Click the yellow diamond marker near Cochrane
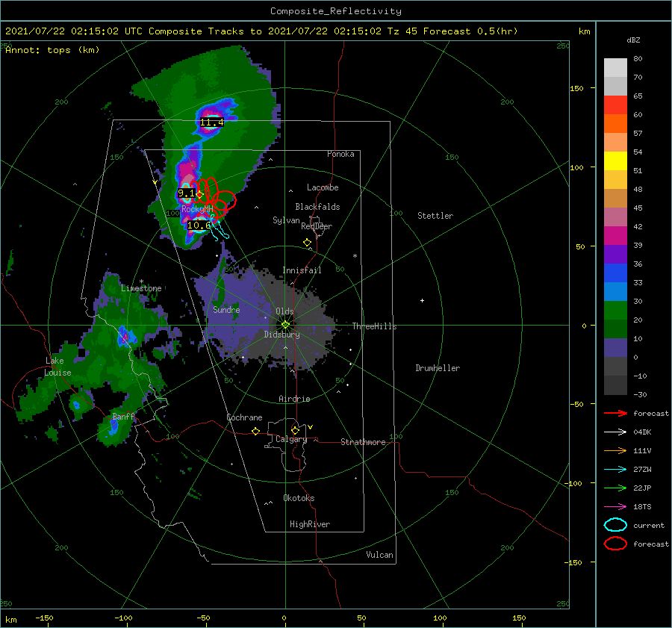The height and width of the screenshot is (628, 672). coord(255,431)
